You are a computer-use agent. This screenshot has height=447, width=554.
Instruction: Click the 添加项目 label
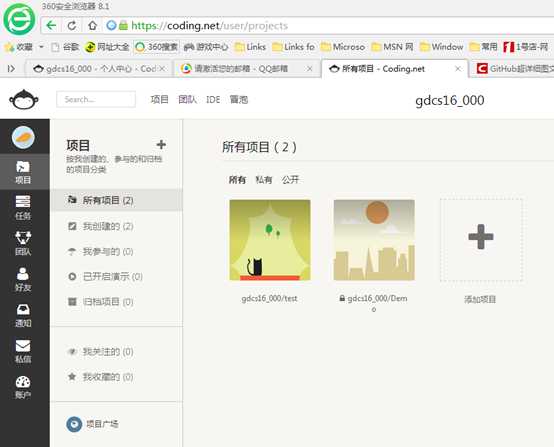click(480, 299)
